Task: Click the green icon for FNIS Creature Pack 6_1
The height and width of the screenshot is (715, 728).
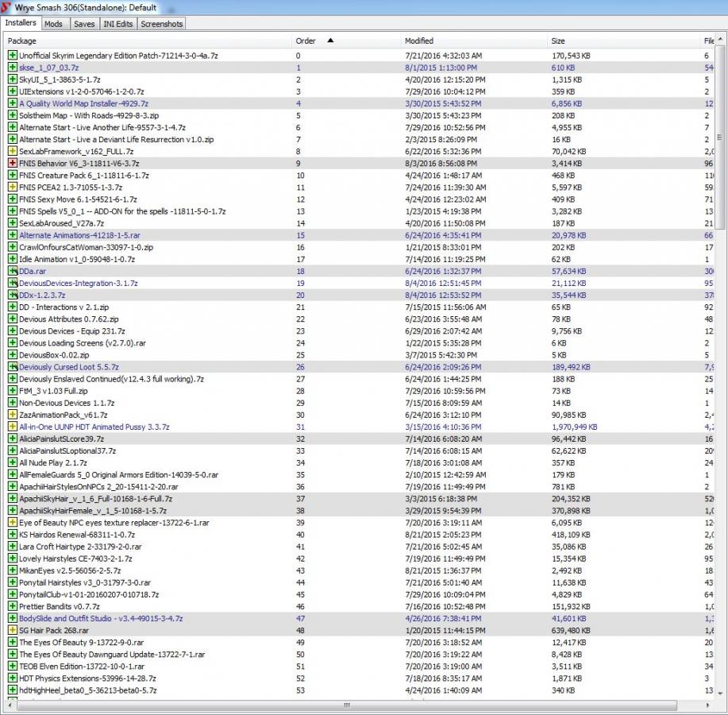Action: [13, 175]
